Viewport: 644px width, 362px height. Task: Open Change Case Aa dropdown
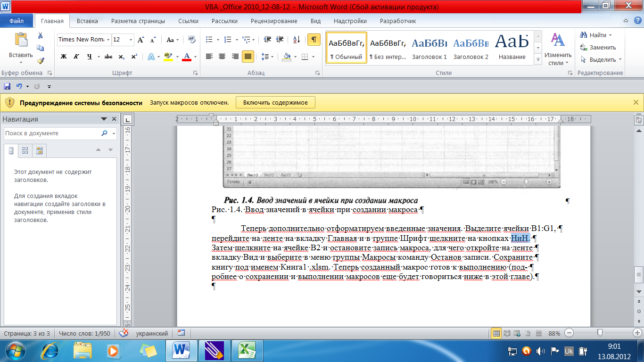tap(172, 40)
